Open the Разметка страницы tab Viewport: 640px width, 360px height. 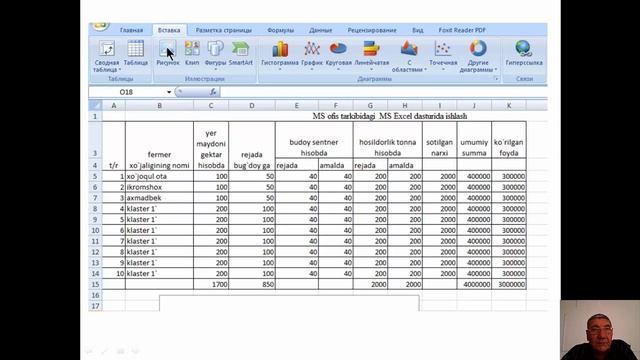point(224,30)
